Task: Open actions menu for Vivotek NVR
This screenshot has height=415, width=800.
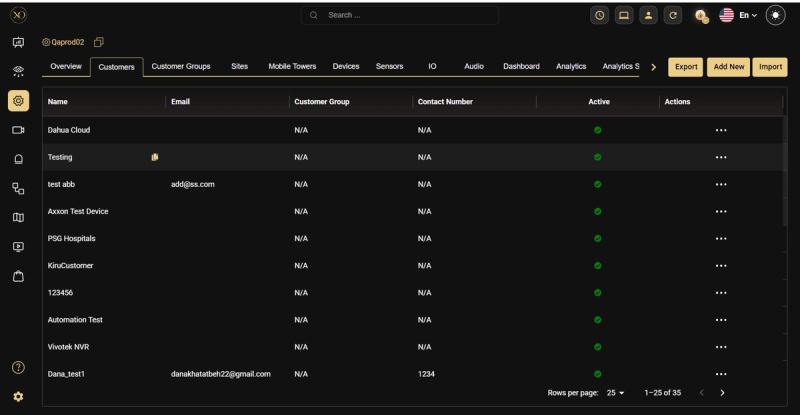Action: [721, 347]
